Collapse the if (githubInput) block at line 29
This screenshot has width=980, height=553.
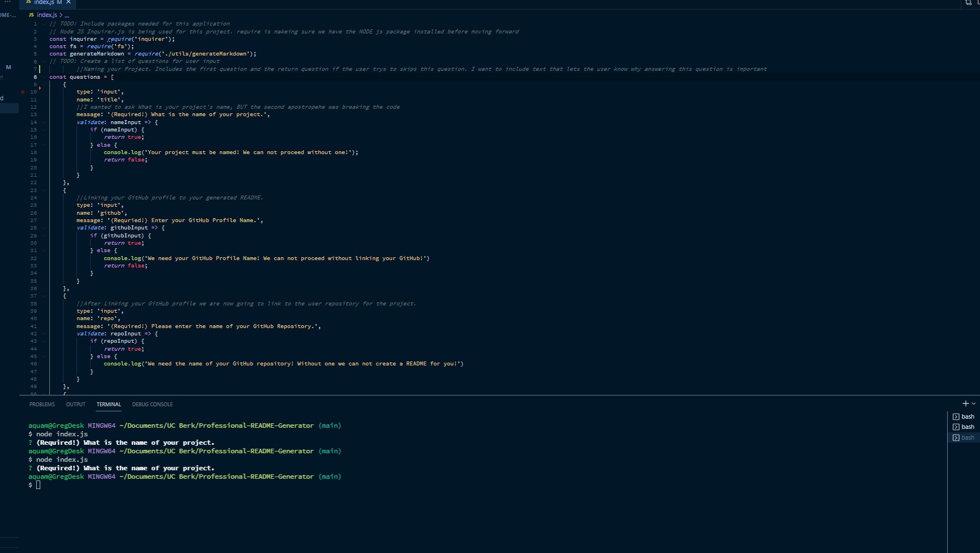[44, 236]
